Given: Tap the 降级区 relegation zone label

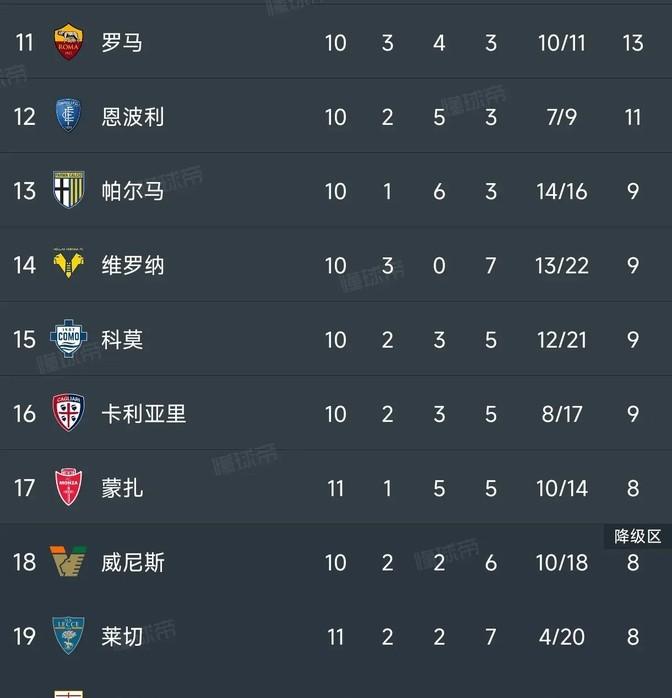Looking at the screenshot, I should (637, 536).
